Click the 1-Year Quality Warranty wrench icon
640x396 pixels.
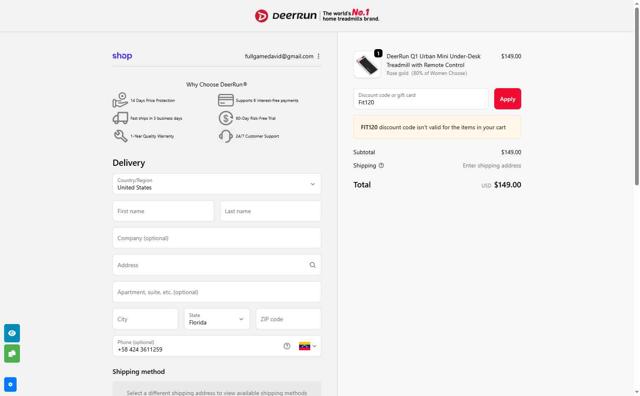point(120,136)
